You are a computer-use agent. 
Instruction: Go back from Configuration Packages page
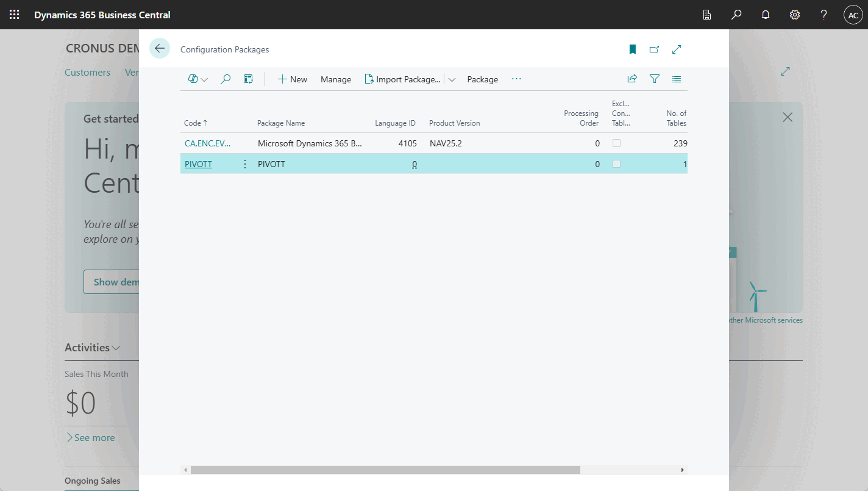[x=160, y=49]
